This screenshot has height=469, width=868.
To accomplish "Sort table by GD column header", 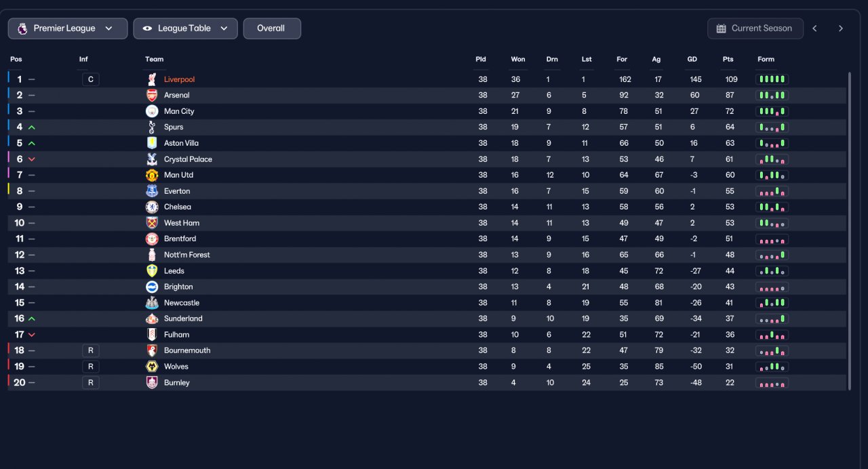I will (x=692, y=60).
